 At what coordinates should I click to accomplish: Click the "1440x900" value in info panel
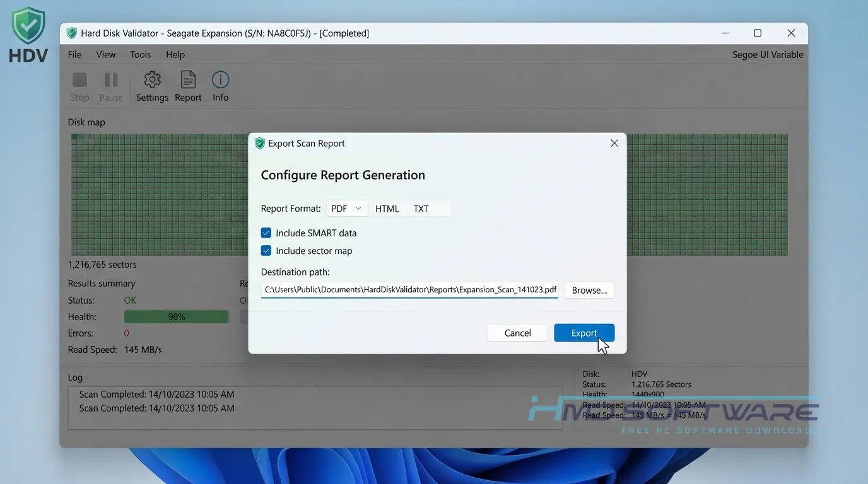click(649, 395)
